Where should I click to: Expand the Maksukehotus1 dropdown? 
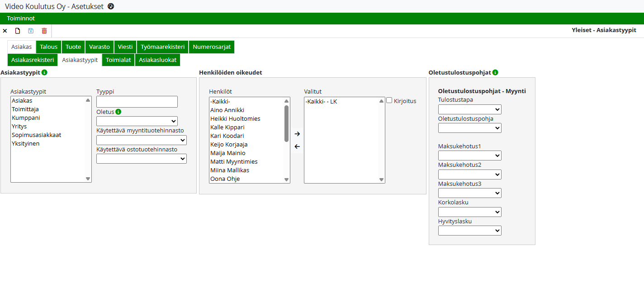469,156
